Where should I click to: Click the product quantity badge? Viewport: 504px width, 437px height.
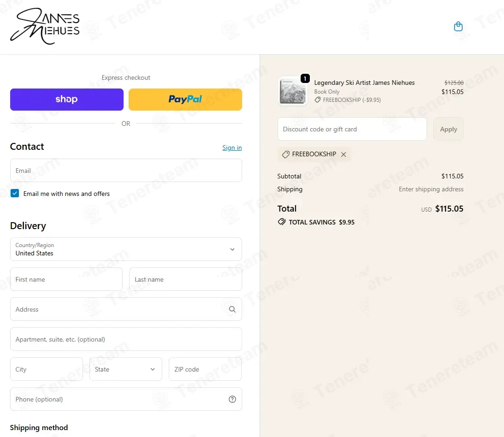tap(305, 78)
